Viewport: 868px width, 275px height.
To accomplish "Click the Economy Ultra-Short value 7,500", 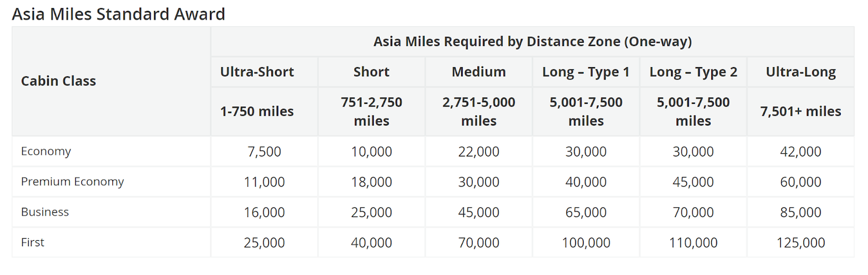I will [x=264, y=152].
